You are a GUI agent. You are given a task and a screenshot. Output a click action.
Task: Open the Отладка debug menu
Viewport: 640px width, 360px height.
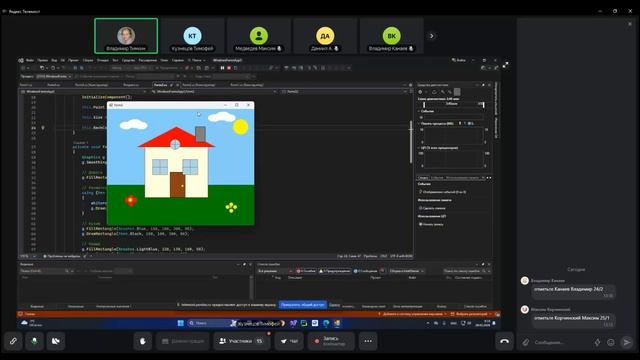[x=102, y=60]
